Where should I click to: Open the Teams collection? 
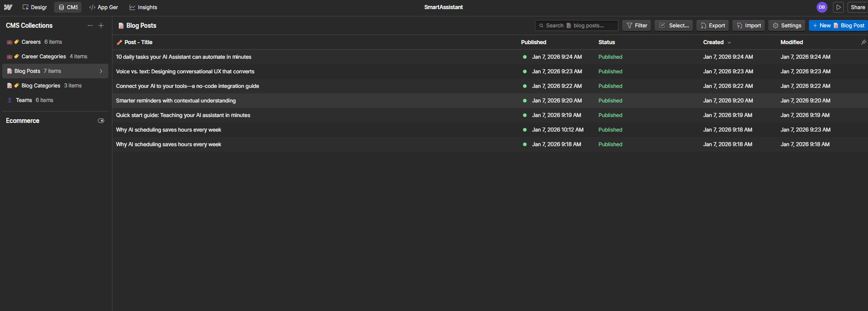56,100
